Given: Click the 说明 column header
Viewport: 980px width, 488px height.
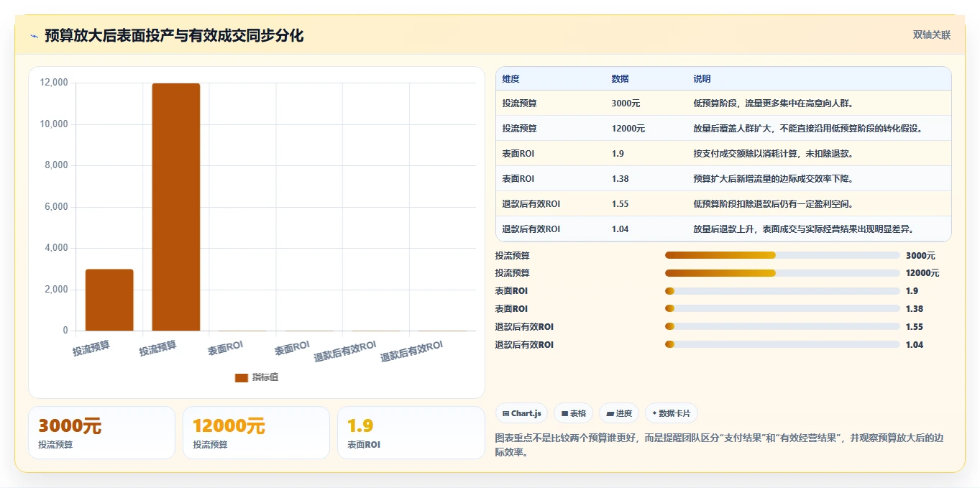Looking at the screenshot, I should (702, 78).
